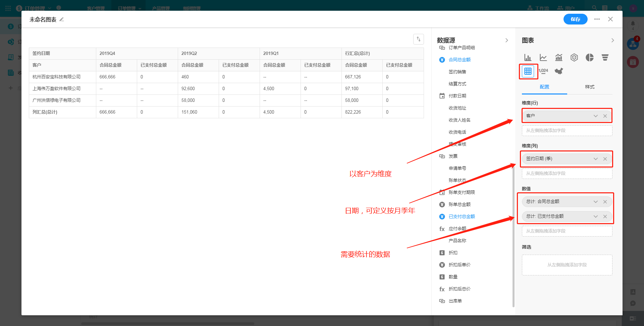
Task: Select the radar chart type icon
Action: tap(574, 58)
